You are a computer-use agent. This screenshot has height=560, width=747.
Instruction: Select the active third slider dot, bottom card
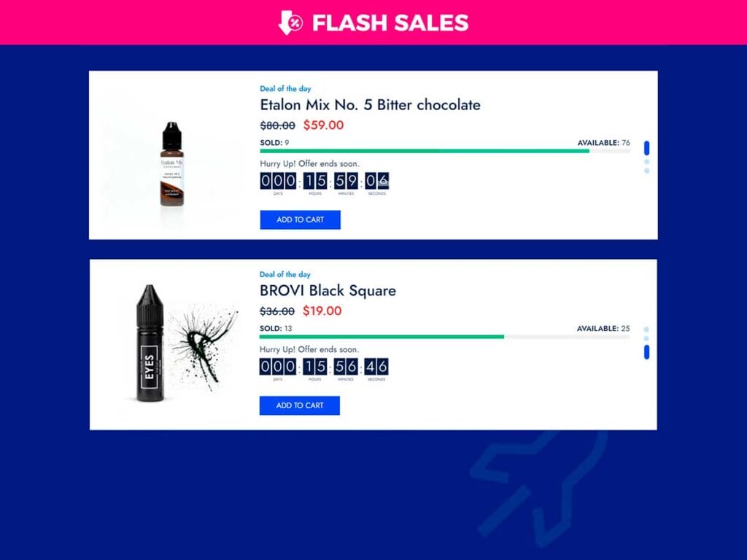point(646,352)
